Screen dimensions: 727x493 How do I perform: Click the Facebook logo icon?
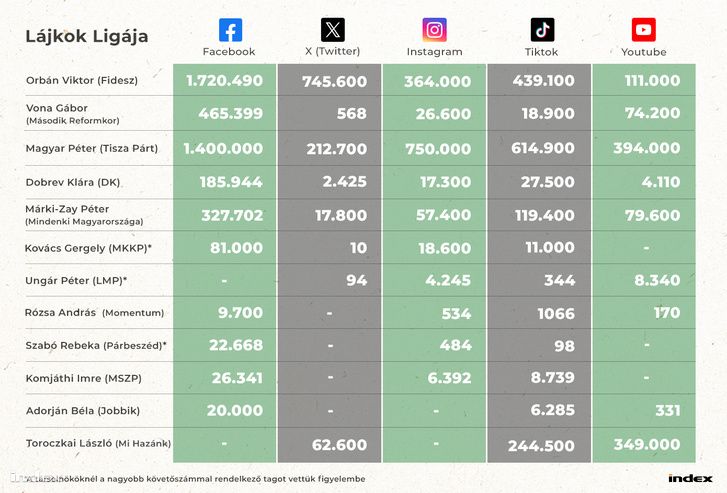(x=230, y=30)
